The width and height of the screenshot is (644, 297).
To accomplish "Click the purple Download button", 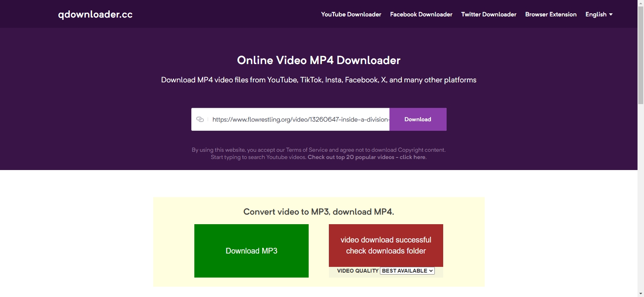I will (x=418, y=119).
